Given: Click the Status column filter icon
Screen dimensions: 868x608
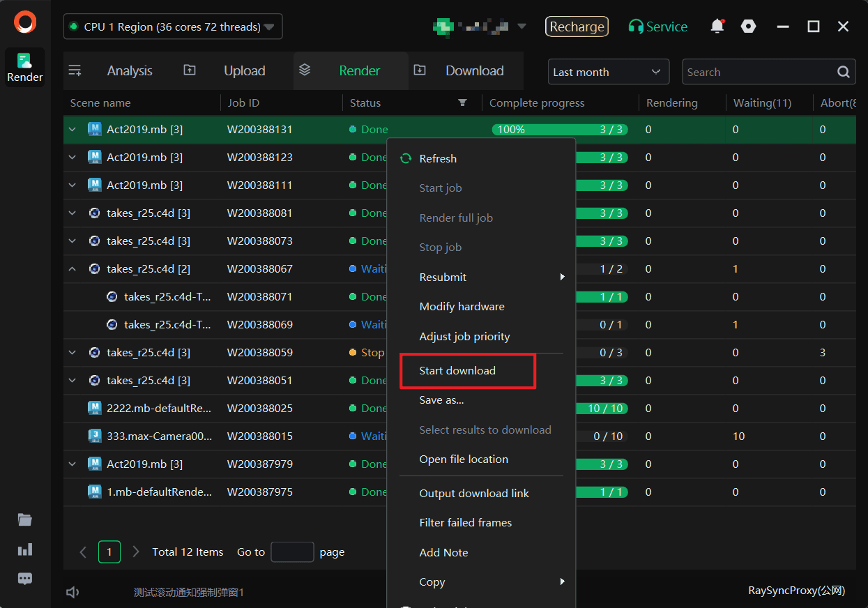Looking at the screenshot, I should pos(462,102).
